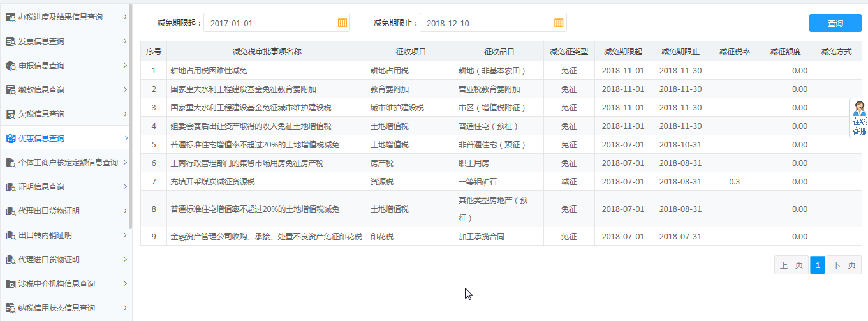Click the blue 查询 button
Screen dimensions: 868x321
pos(835,23)
